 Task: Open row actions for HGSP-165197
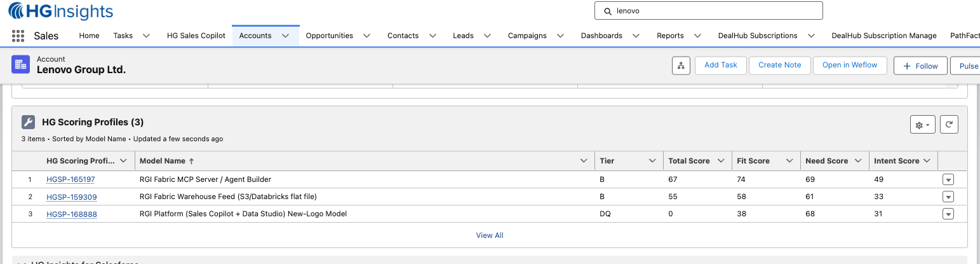click(x=948, y=180)
